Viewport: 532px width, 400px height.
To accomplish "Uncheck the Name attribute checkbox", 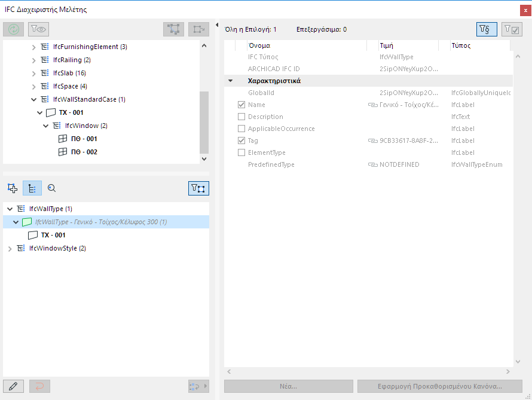I will click(x=241, y=105).
